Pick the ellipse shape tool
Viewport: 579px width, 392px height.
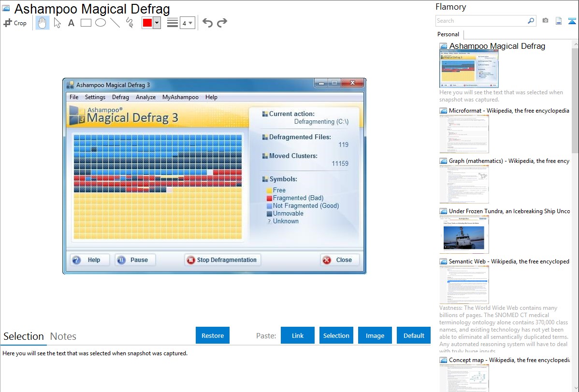[101, 23]
